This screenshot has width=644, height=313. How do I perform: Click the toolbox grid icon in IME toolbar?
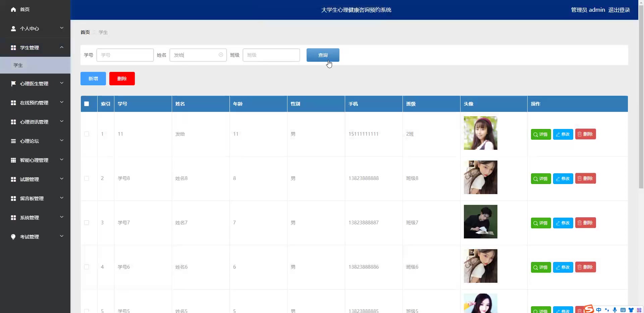tap(639, 310)
